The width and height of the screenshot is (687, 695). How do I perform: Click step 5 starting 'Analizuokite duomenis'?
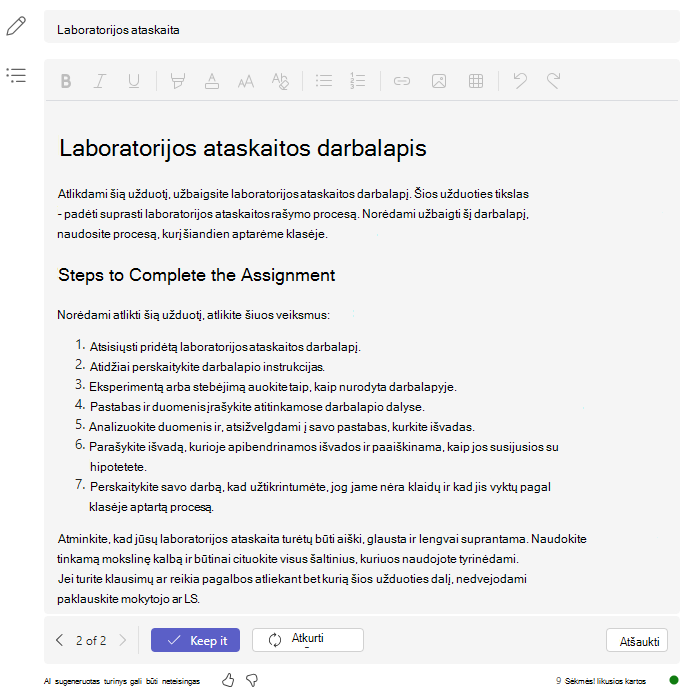click(281, 427)
